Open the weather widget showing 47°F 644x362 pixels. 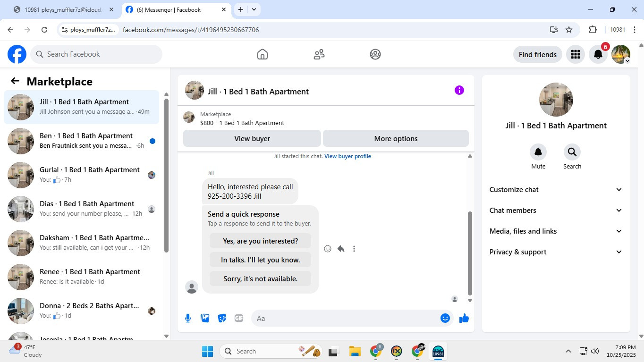[26, 351]
